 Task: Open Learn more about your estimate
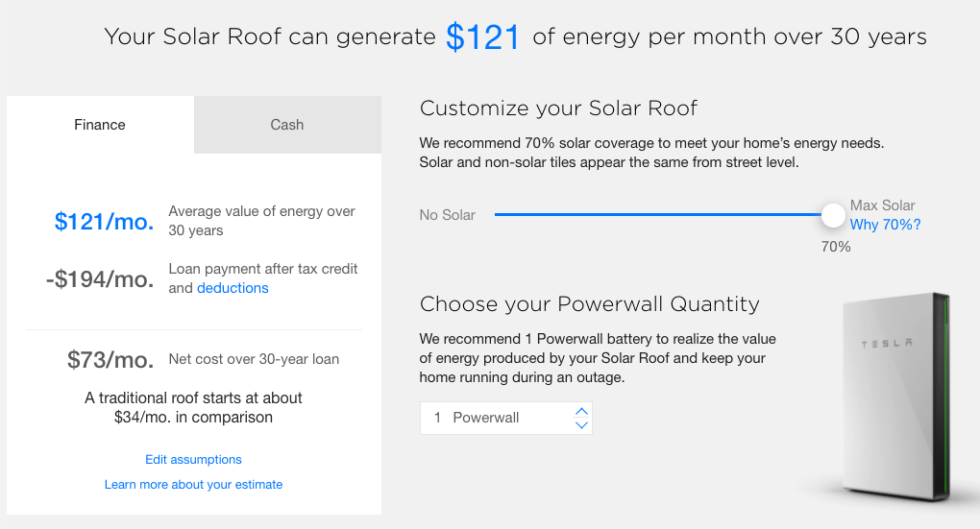(x=193, y=485)
